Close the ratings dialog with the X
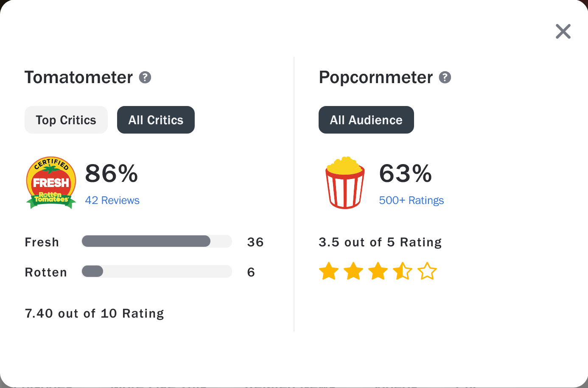Image resolution: width=588 pixels, height=388 pixels. coord(563,31)
